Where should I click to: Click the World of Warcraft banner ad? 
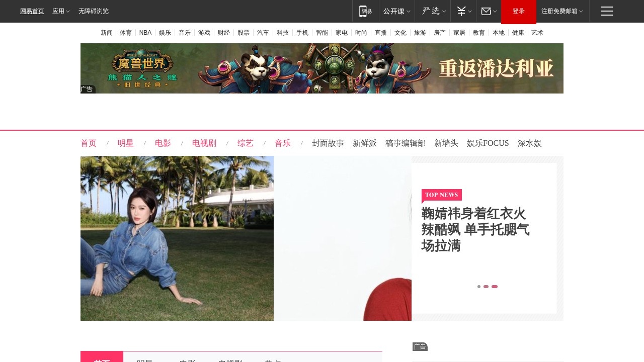pos(322,68)
